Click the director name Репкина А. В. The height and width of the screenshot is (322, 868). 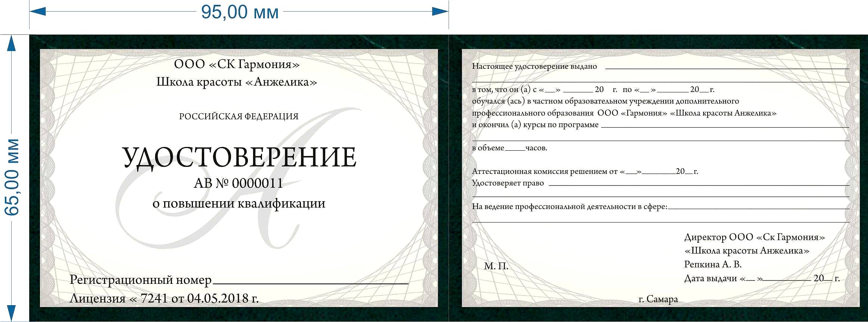712,264
